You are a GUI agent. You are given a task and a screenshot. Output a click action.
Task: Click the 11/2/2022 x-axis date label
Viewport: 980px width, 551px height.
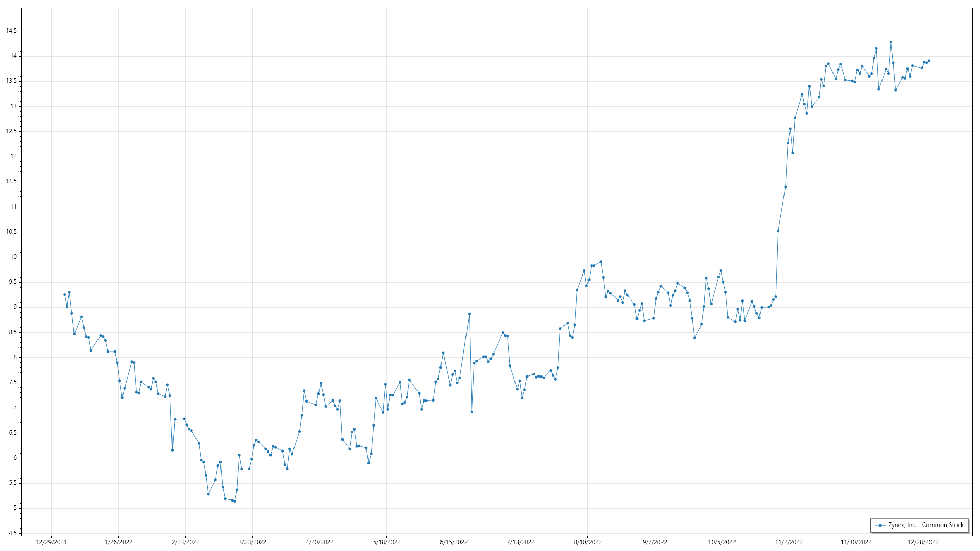789,542
